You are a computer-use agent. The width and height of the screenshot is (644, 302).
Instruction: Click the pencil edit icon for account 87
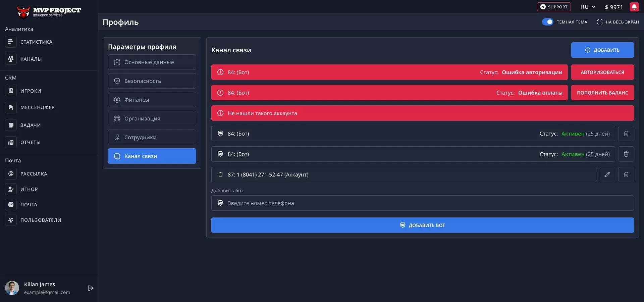point(607,174)
